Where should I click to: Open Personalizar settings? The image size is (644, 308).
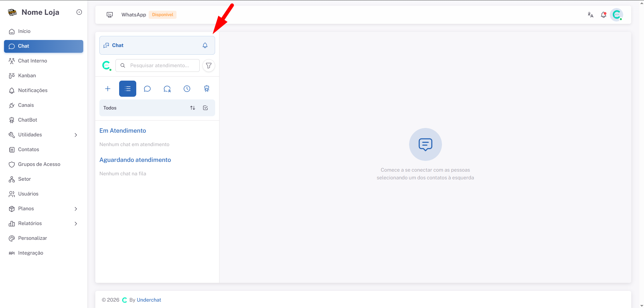coord(44,238)
